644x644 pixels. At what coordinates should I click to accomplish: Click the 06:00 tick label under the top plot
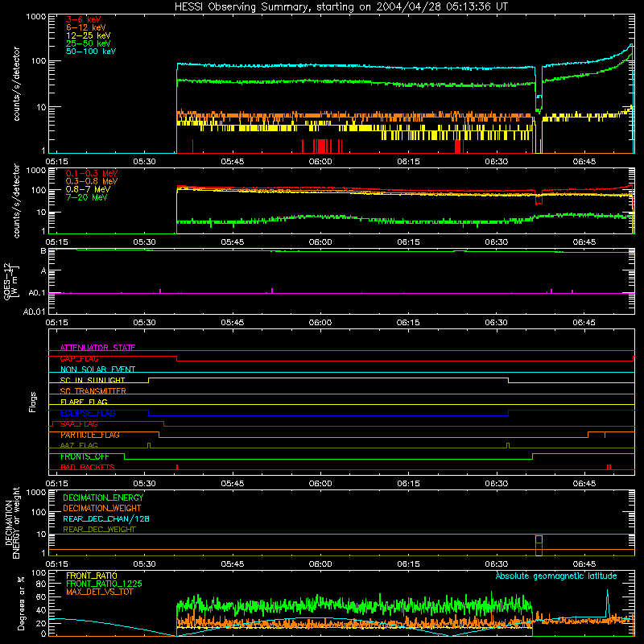320,162
